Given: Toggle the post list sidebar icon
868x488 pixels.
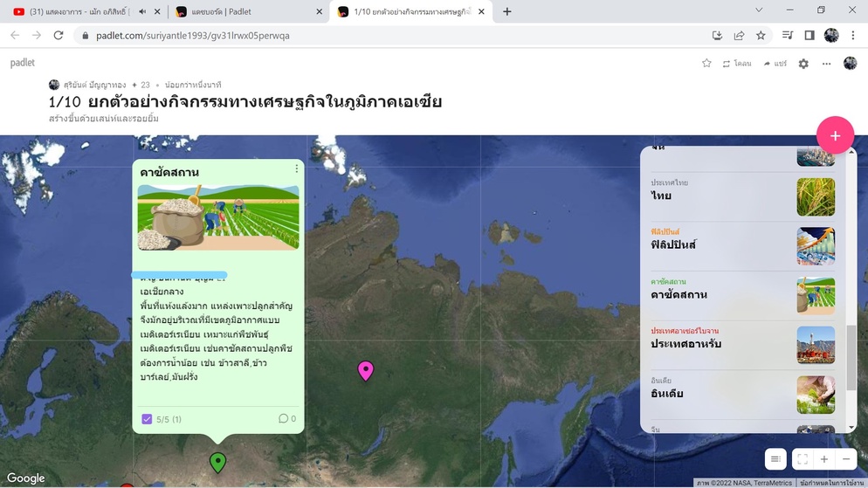Looking at the screenshot, I should click(775, 458).
